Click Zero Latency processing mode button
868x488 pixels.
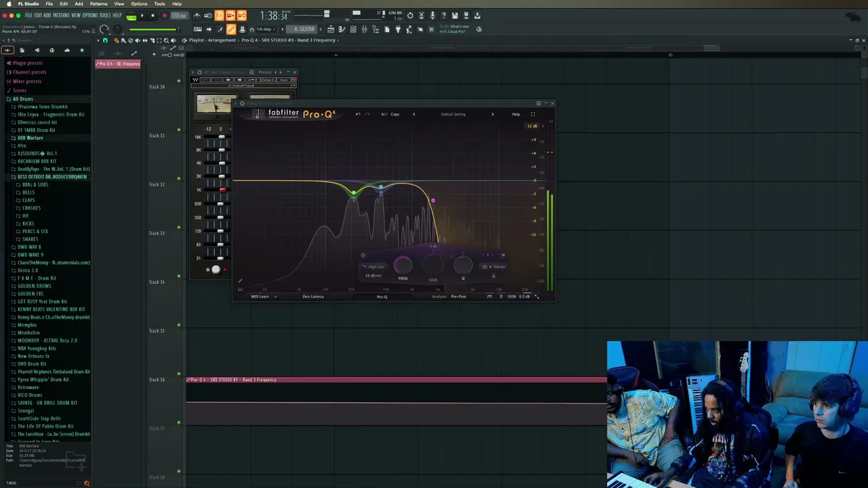point(313,296)
